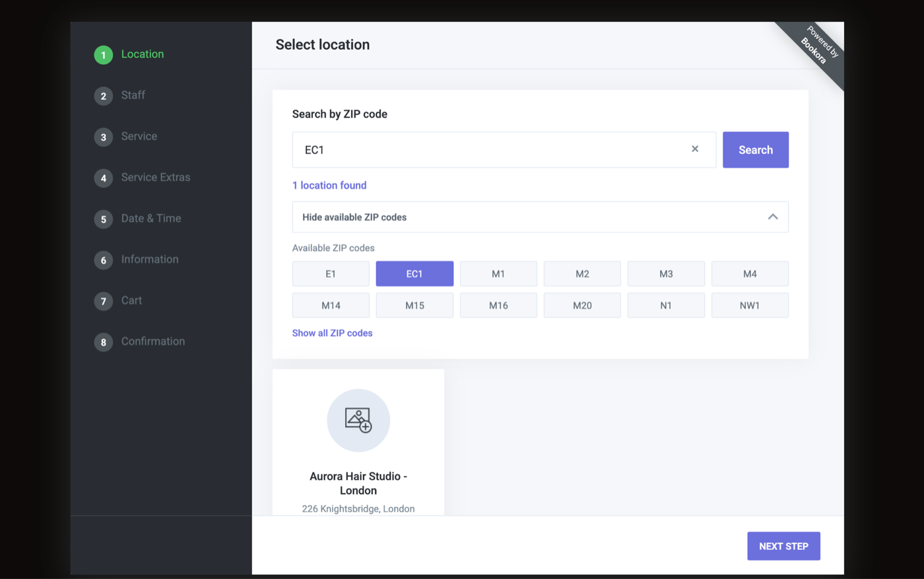Go to the Next Step
The width and height of the screenshot is (924, 579).
point(783,546)
